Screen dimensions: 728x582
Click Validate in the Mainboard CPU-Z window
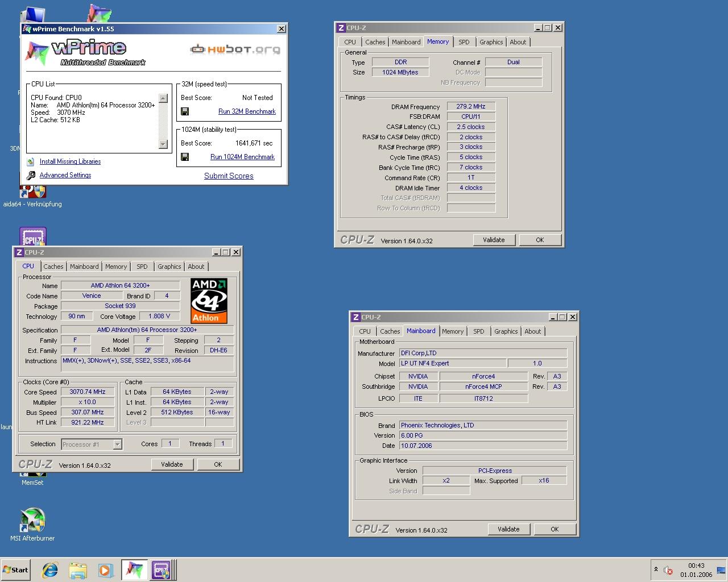tap(508, 529)
